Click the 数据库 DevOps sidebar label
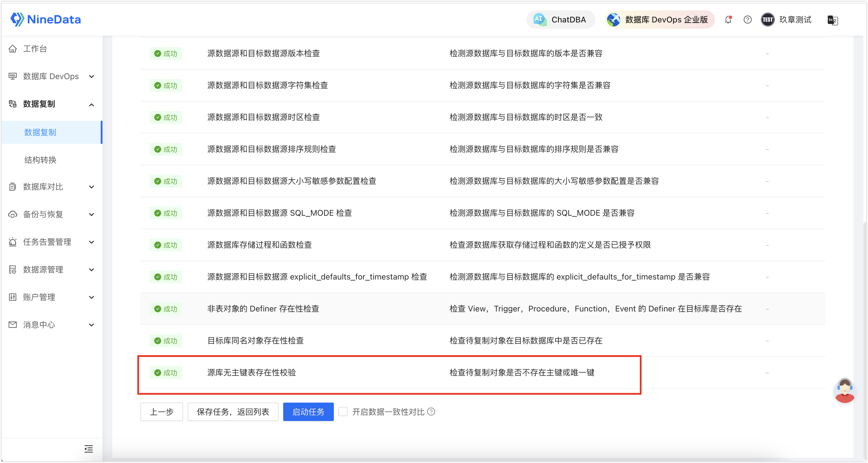Viewport: 868px width, 463px height. 51,76
